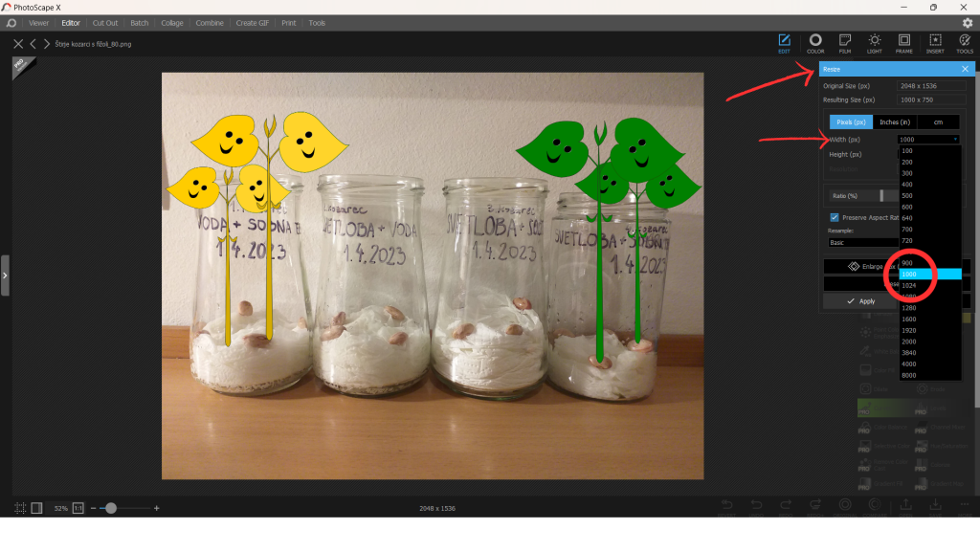Toggle the split compare view icon
The height and width of the screenshot is (551, 980).
[x=36, y=508]
